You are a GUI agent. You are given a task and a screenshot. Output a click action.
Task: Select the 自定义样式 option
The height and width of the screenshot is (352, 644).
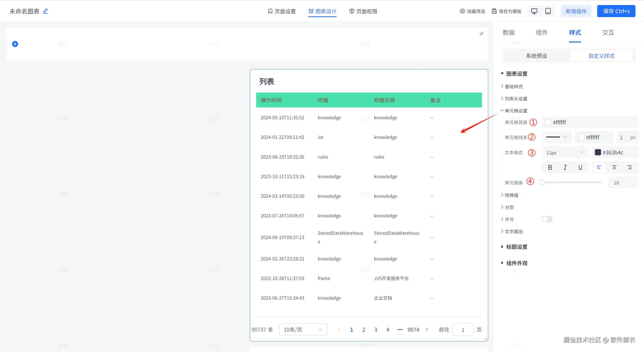coord(601,56)
